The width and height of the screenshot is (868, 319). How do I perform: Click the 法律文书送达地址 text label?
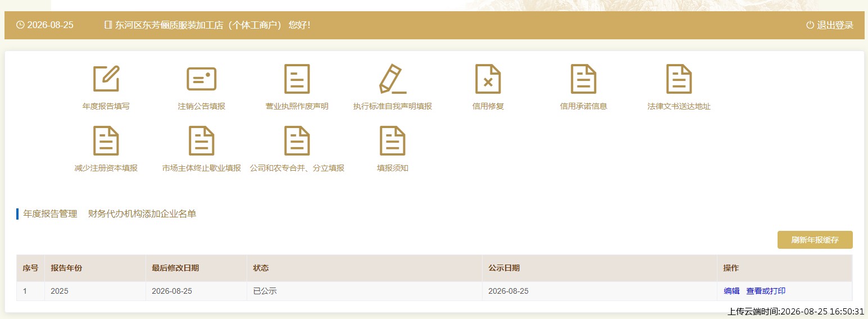[x=679, y=106]
